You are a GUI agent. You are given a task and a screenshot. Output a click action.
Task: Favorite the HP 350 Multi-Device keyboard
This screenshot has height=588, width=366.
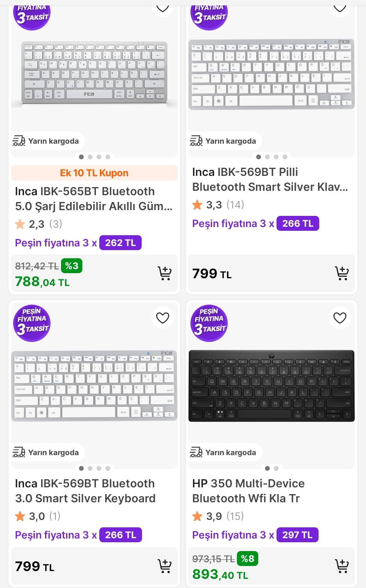tap(340, 318)
